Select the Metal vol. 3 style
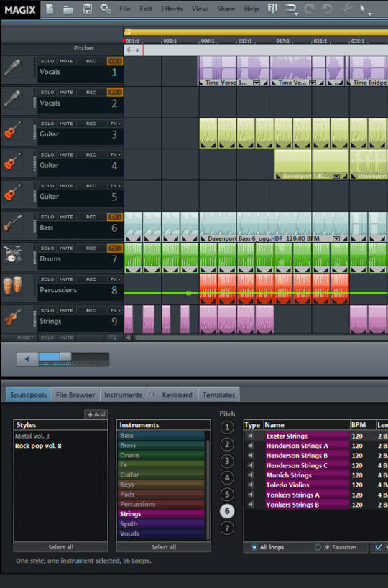The height and width of the screenshot is (588, 388). [32, 436]
